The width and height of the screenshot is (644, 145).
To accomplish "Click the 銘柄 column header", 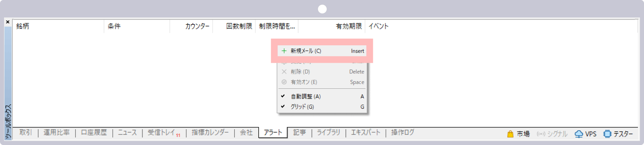I will point(23,26).
